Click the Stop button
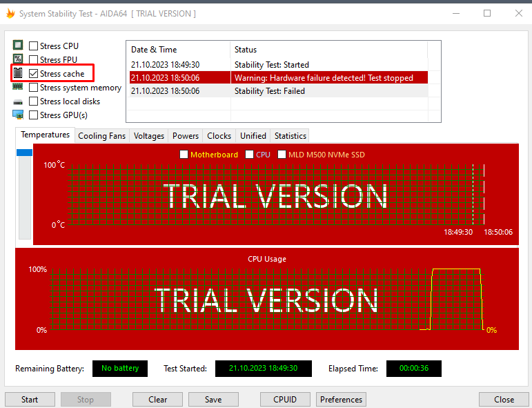Viewport: 532px width, 408px height. coord(86,400)
